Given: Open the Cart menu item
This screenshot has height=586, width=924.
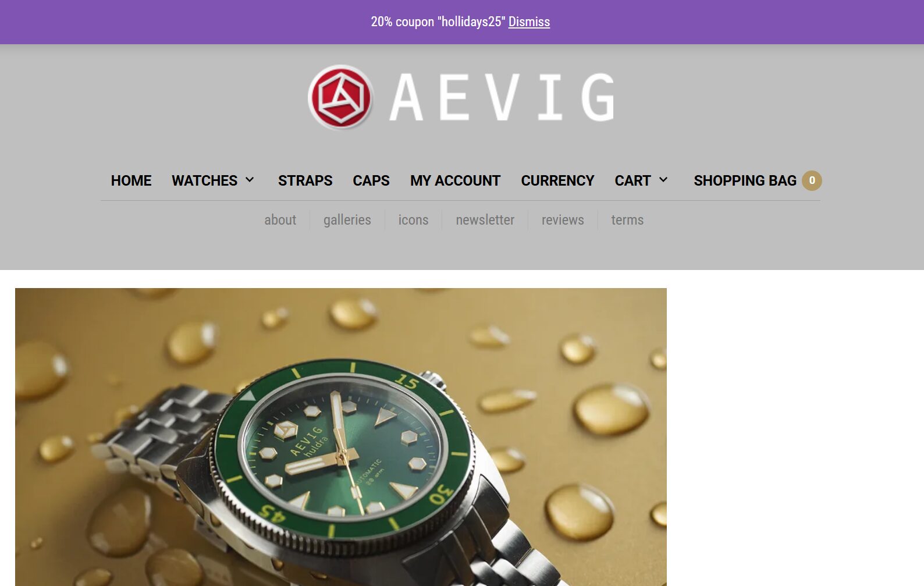Looking at the screenshot, I should (632, 180).
